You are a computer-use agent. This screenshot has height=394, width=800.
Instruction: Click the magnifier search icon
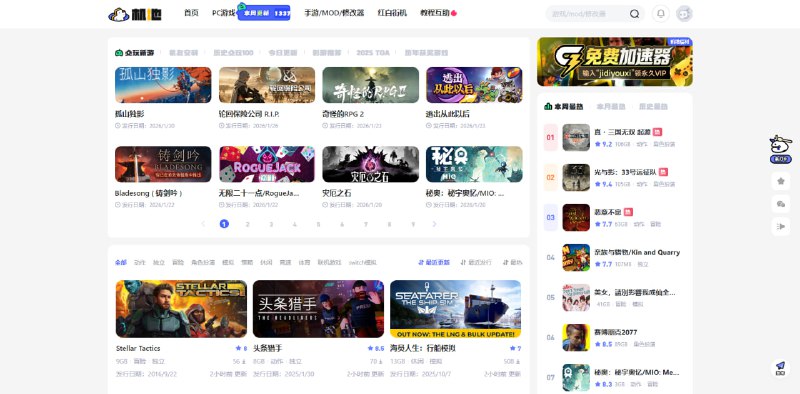pyautogui.click(x=634, y=14)
